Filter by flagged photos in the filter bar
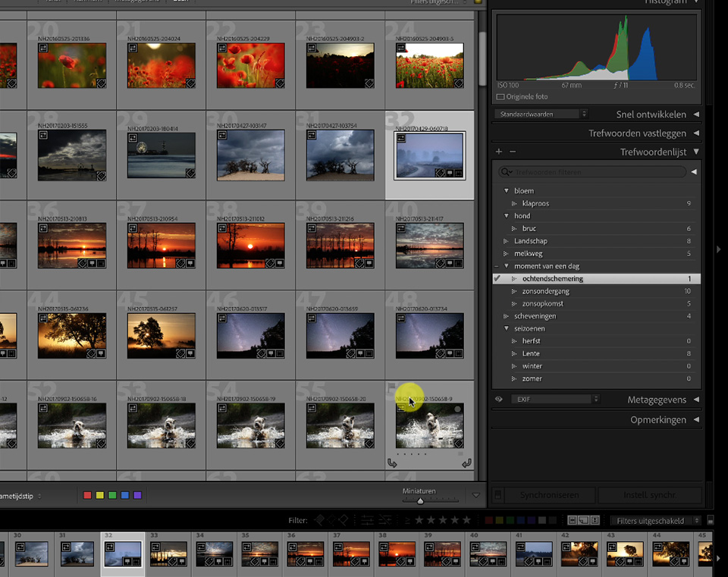The height and width of the screenshot is (577, 728). point(319,520)
